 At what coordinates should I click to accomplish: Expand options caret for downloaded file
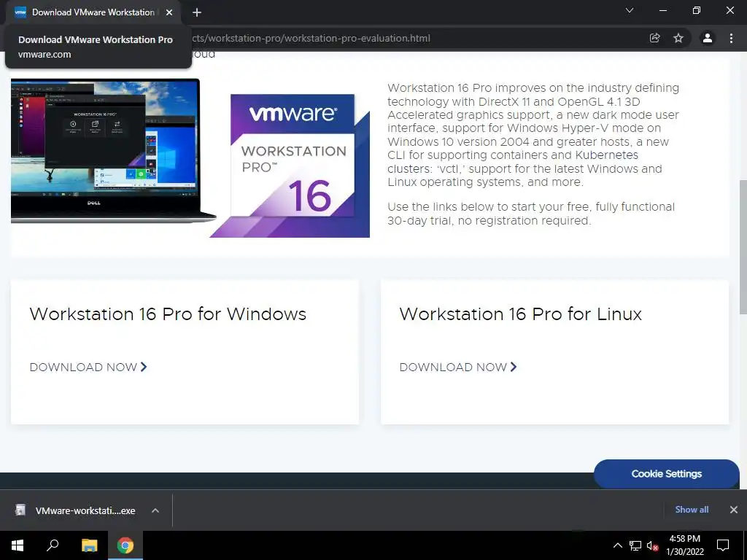[x=155, y=510]
